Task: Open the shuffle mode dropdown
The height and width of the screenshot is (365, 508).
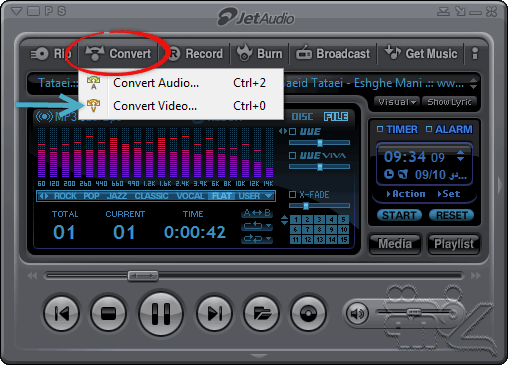Action: [257, 239]
